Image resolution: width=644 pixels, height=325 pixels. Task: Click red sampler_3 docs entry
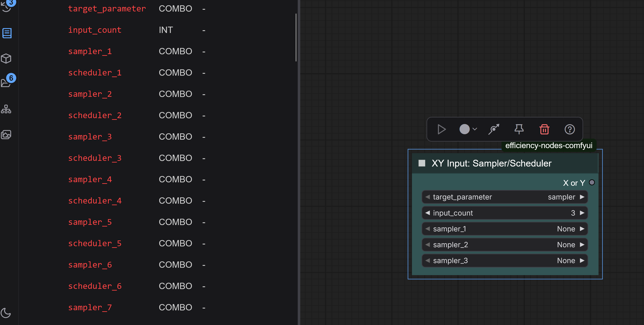90,137
